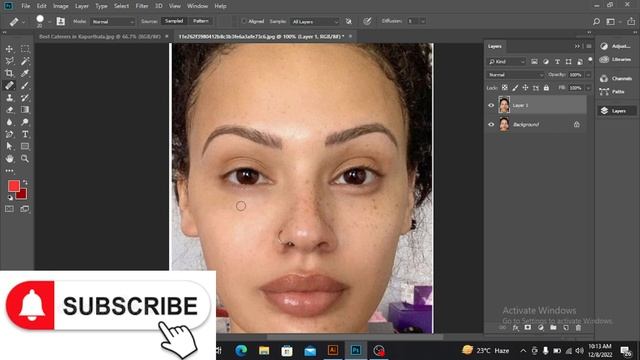
Task: Select the Clone Stamp tool
Action: coord(9,98)
